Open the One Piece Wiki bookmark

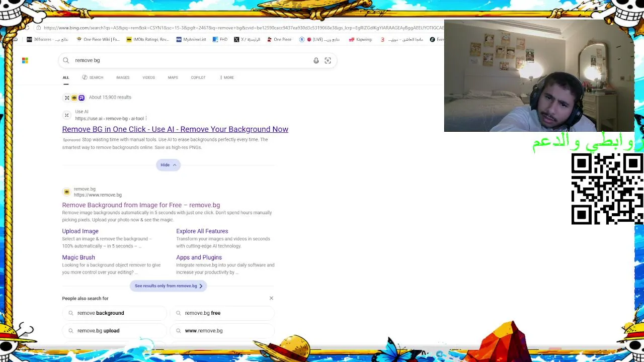(98, 39)
